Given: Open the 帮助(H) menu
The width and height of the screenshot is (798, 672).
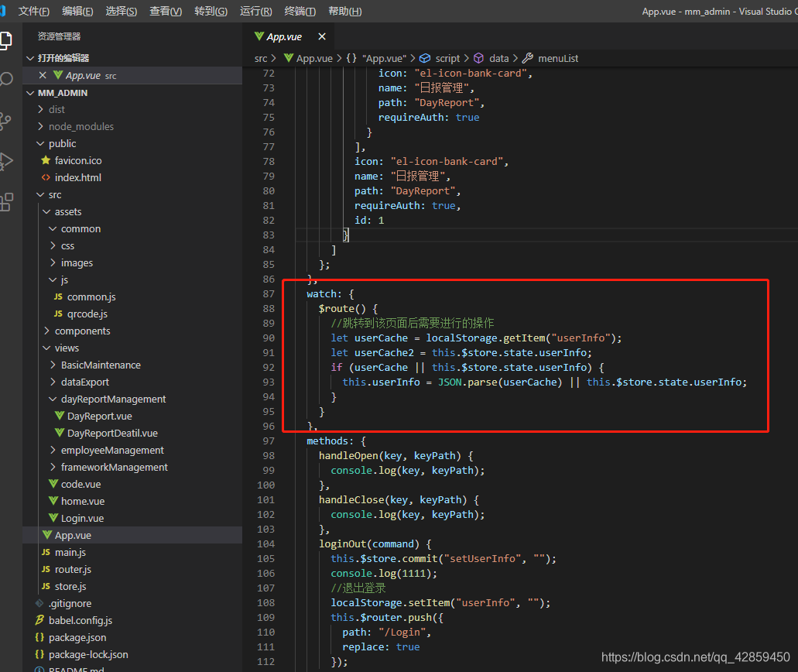Looking at the screenshot, I should [345, 11].
